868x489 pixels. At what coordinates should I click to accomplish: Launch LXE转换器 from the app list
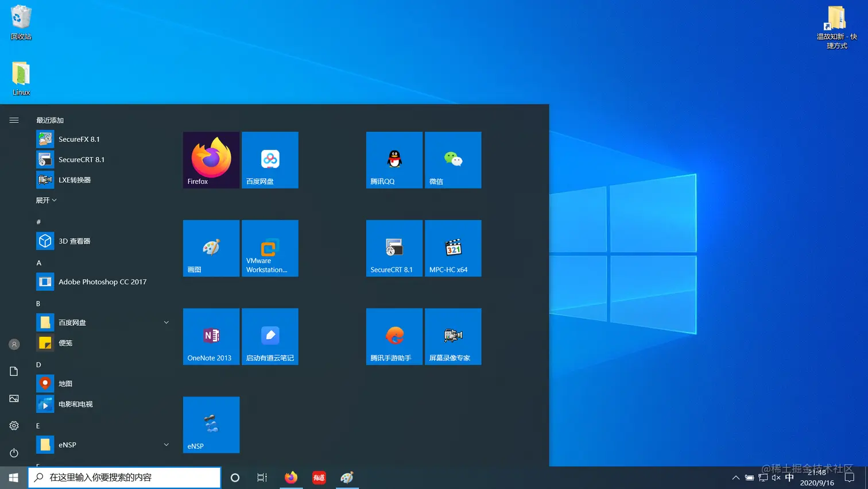[103, 180]
